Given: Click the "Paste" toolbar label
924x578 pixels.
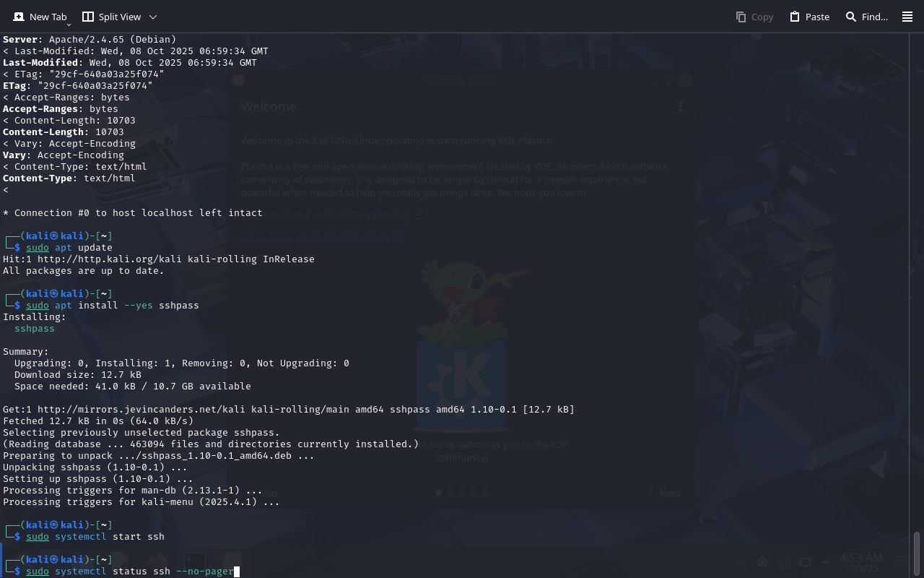Looking at the screenshot, I should point(817,17).
